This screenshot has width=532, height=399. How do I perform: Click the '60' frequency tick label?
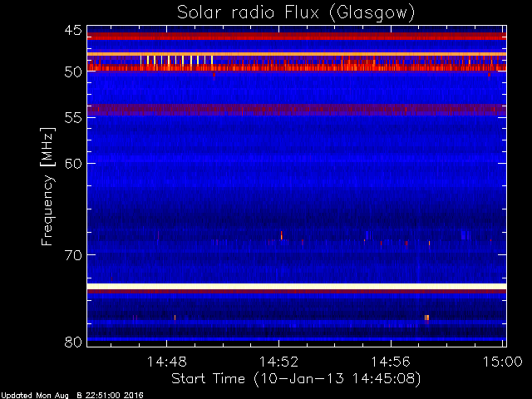tap(73, 164)
